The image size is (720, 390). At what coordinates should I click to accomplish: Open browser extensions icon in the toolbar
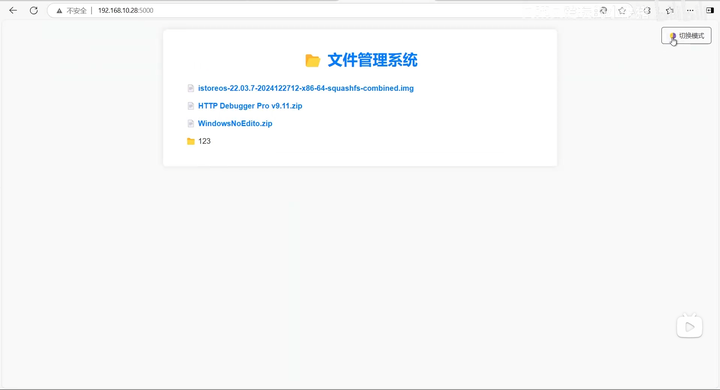[647, 11]
